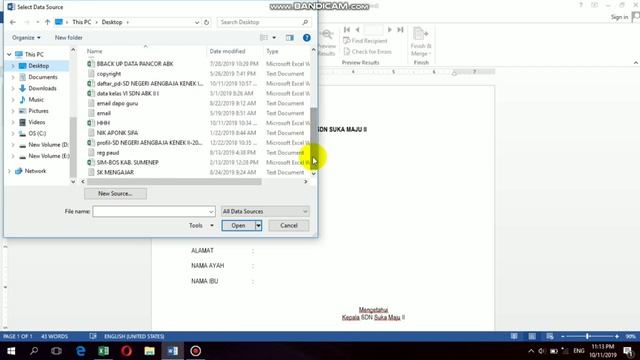
Task: Open File Explorer from taskbar
Action: (149, 351)
